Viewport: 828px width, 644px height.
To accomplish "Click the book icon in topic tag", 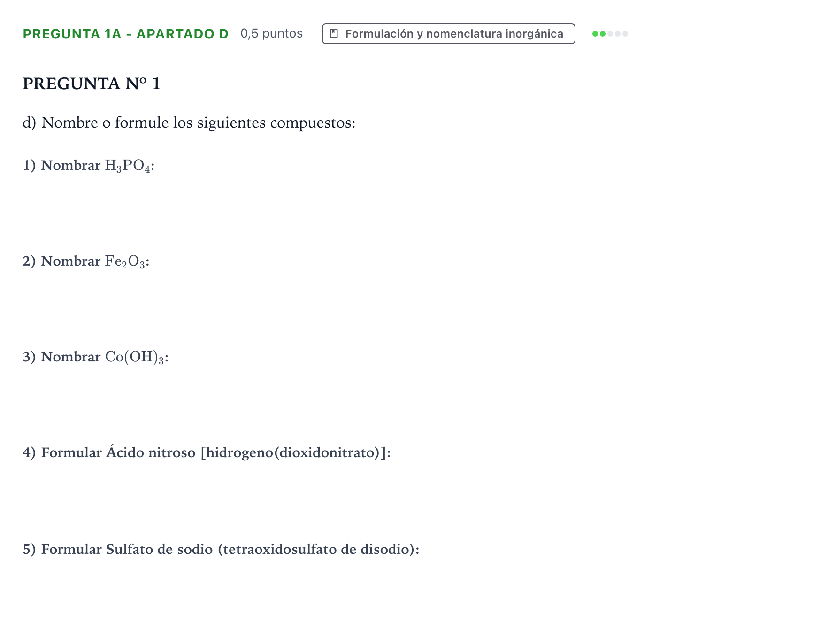I will click(334, 34).
